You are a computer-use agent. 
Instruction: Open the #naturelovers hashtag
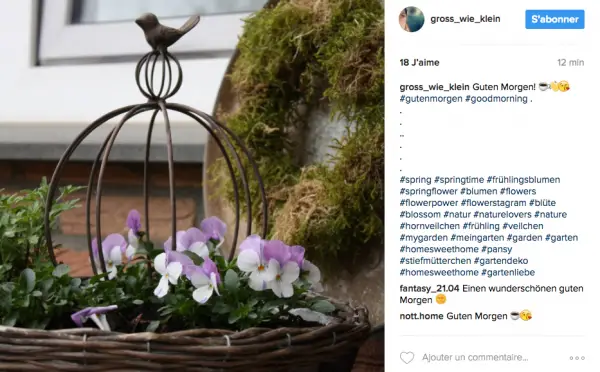click(x=502, y=214)
